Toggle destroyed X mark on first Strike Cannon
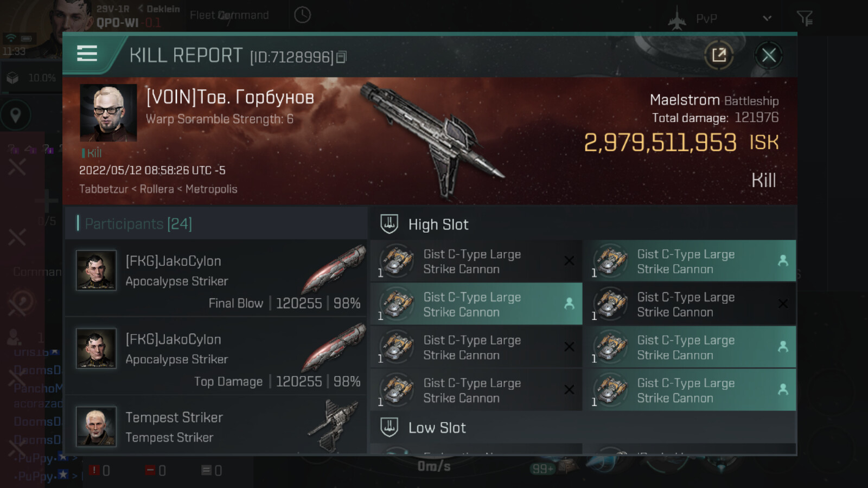The image size is (868, 488). tap(569, 261)
